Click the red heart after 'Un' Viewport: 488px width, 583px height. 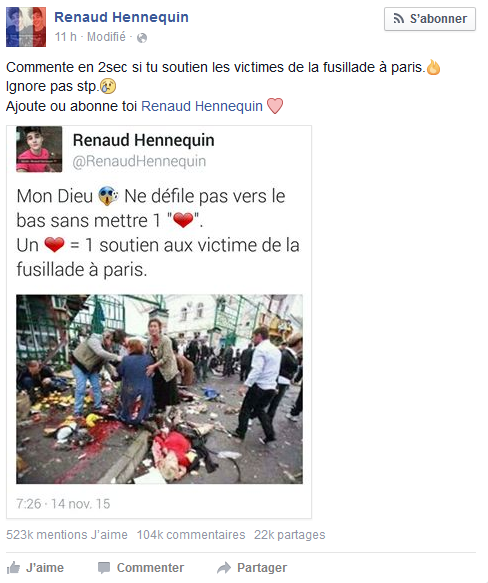click(x=54, y=245)
